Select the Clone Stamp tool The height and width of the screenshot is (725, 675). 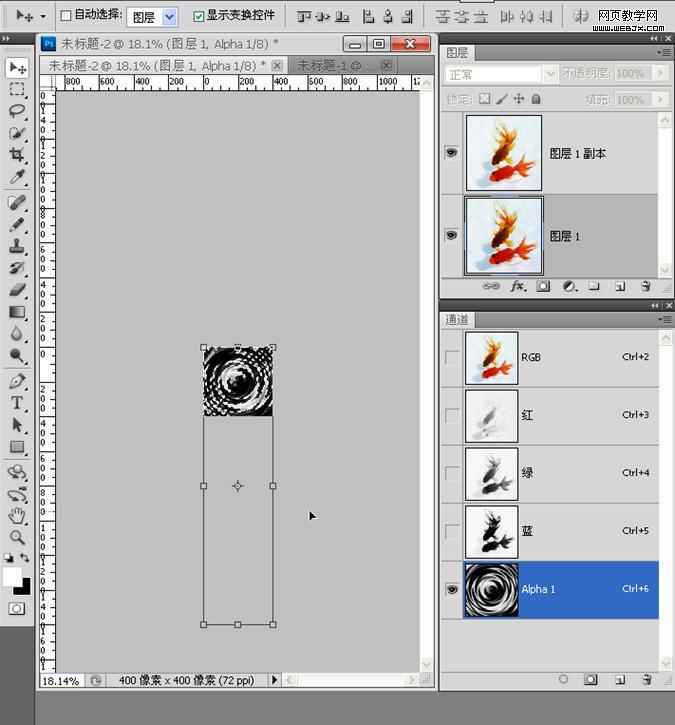(x=18, y=246)
